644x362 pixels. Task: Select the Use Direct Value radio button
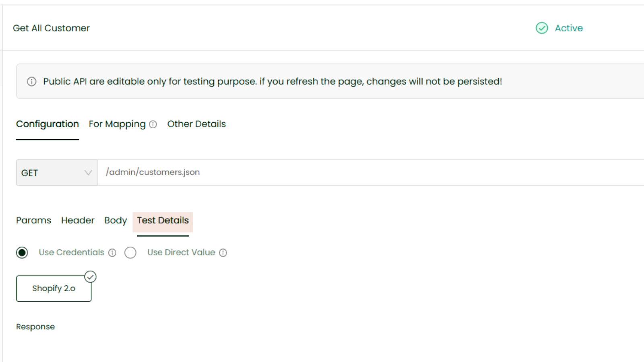pyautogui.click(x=130, y=253)
